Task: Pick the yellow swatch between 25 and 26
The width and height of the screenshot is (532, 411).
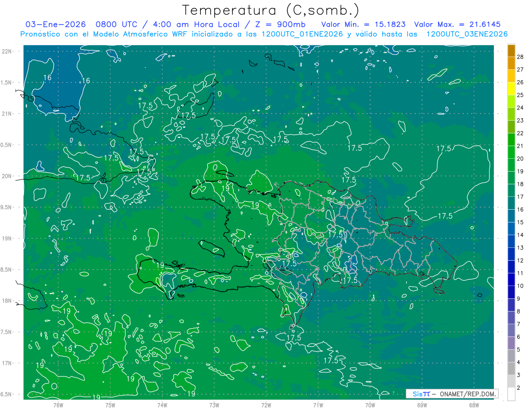Action: coord(511,88)
